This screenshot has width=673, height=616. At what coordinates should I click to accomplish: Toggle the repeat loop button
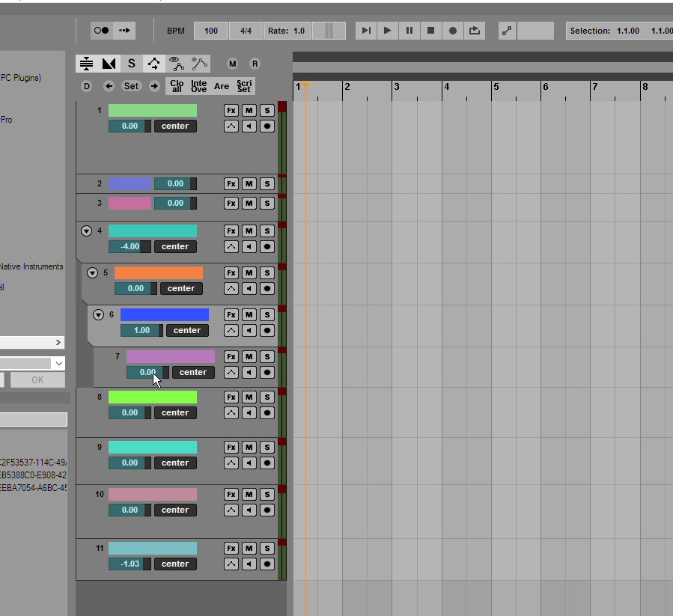click(x=475, y=31)
